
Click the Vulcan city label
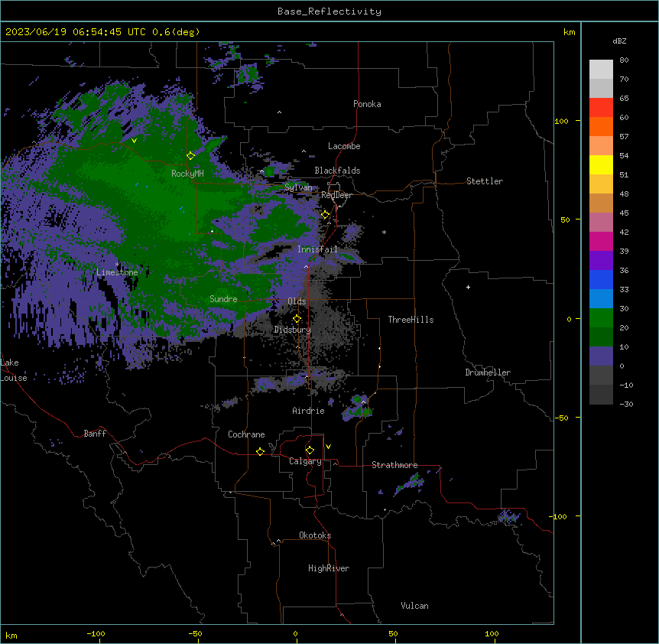(x=414, y=606)
